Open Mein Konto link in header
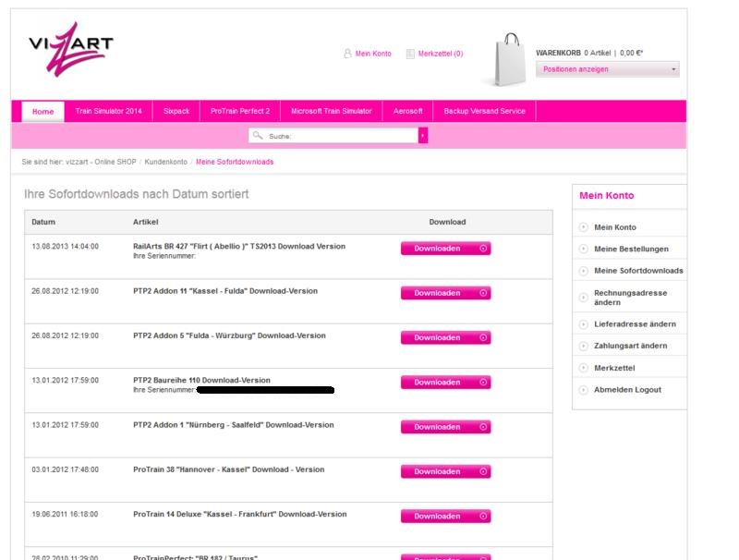Screen dimensions: 739x560 tap(373, 54)
